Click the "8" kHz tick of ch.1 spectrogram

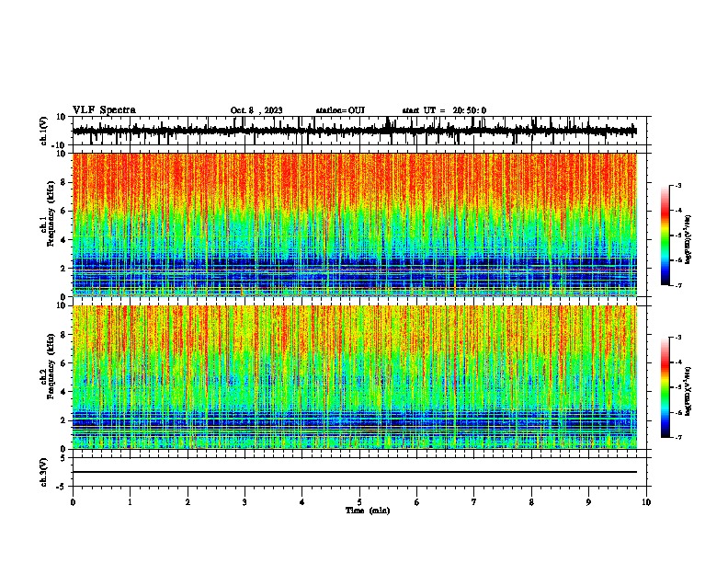click(x=63, y=182)
